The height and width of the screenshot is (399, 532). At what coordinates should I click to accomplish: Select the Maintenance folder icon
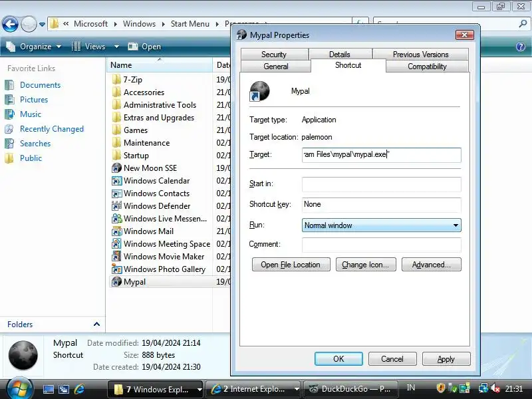[x=116, y=143]
